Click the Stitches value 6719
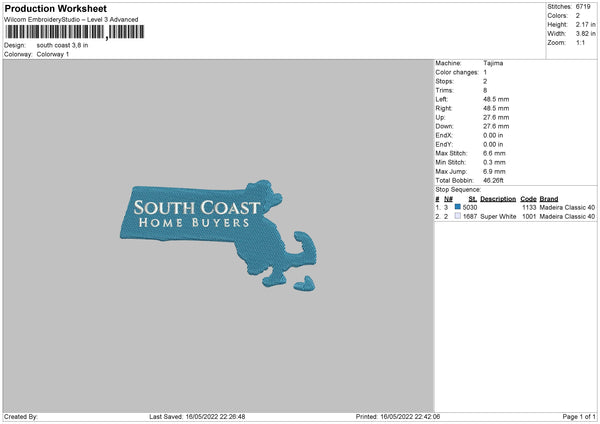The height and width of the screenshot is (424, 600). pyautogui.click(x=583, y=7)
